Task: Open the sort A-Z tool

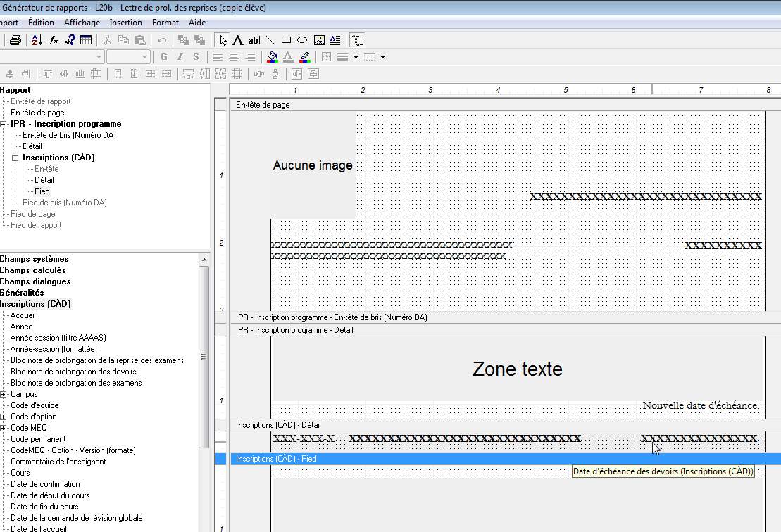Action: click(x=37, y=40)
